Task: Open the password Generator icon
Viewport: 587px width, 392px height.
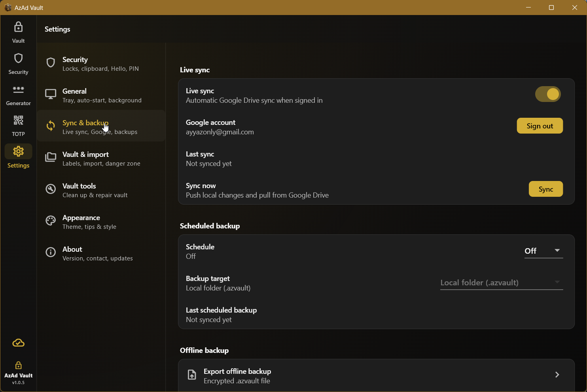Action: tap(18, 90)
